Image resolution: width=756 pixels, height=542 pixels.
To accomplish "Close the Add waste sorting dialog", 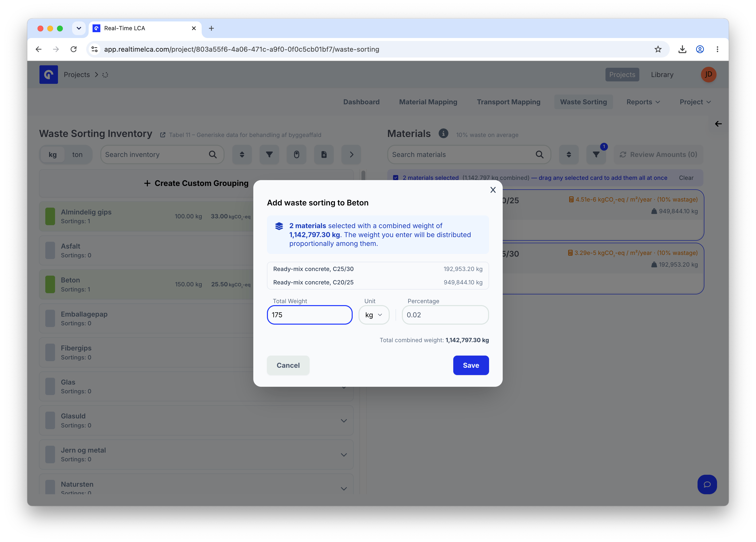I will point(493,190).
